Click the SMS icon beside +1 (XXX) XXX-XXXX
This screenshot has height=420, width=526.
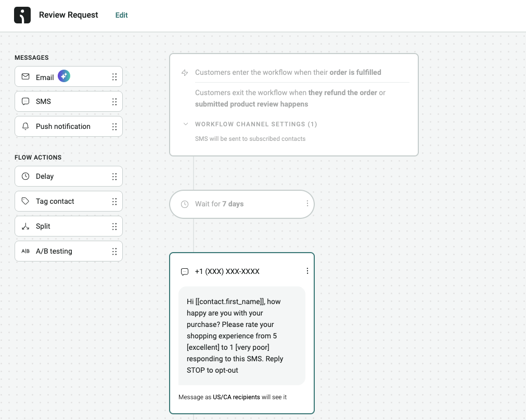tap(185, 271)
